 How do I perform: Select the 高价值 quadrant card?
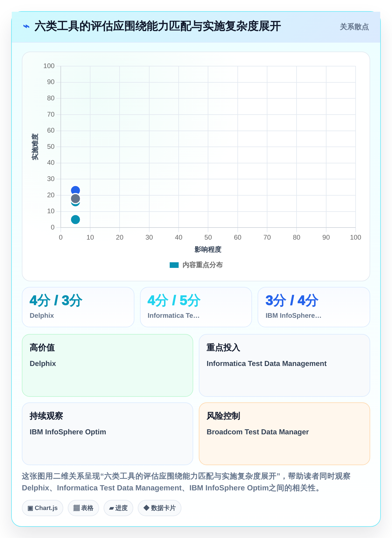[x=108, y=365]
